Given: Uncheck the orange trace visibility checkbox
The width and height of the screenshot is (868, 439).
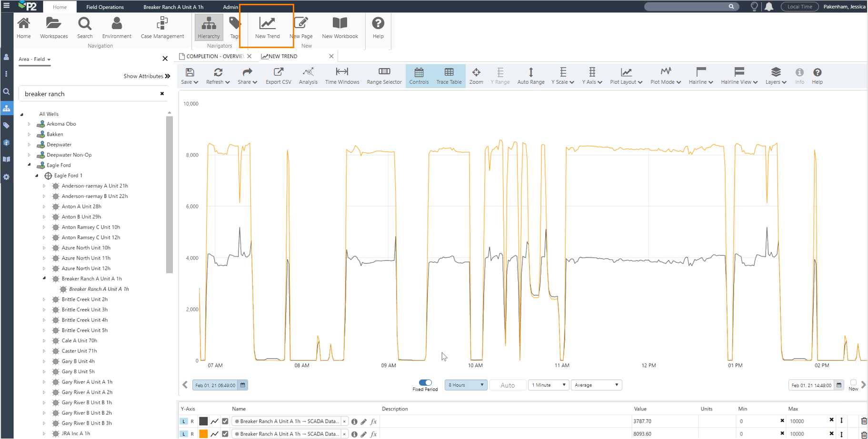Looking at the screenshot, I should tap(225, 434).
